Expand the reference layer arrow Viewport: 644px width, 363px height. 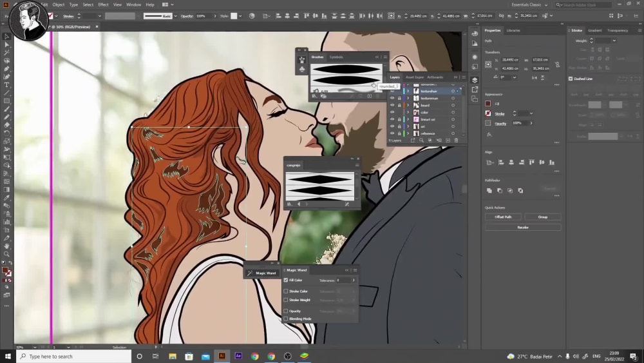408,133
